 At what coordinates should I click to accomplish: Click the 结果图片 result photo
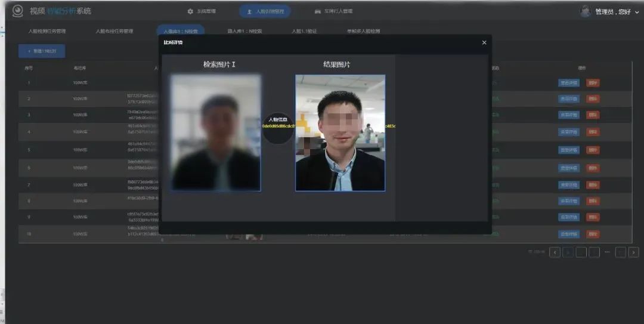pos(340,132)
